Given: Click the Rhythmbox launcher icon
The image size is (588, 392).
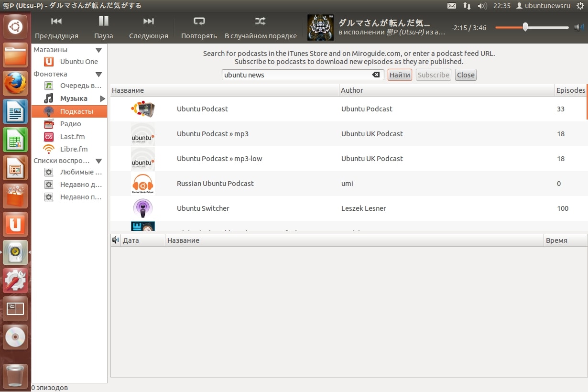Looking at the screenshot, I should pyautogui.click(x=15, y=252).
